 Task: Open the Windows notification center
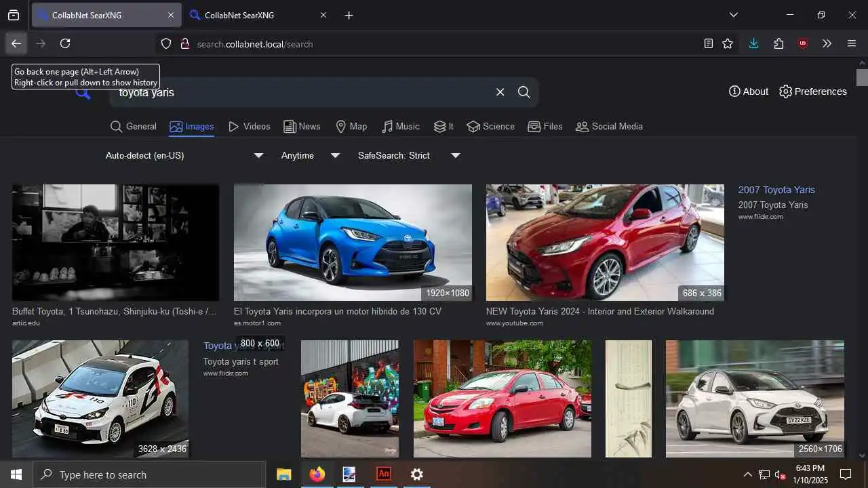tap(846, 474)
